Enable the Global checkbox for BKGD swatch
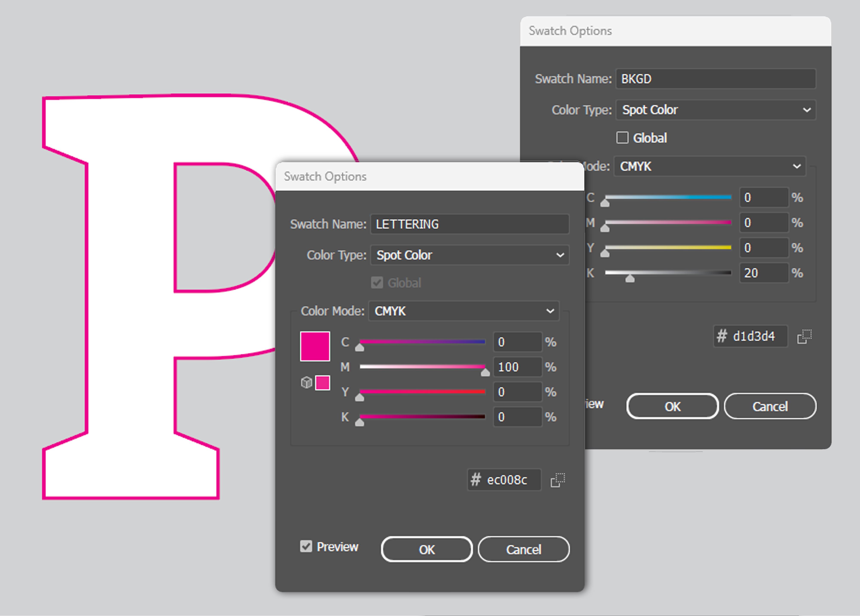Image resolution: width=860 pixels, height=616 pixels. click(622, 138)
